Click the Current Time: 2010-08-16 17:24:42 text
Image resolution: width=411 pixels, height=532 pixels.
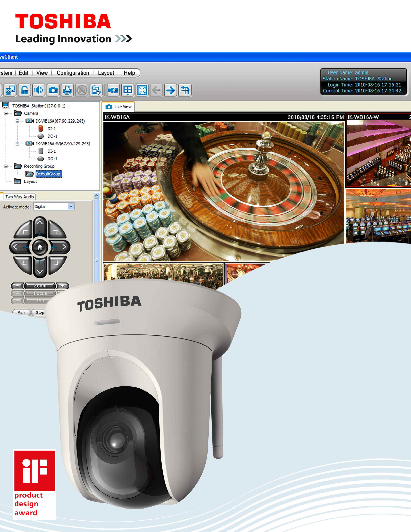click(362, 91)
